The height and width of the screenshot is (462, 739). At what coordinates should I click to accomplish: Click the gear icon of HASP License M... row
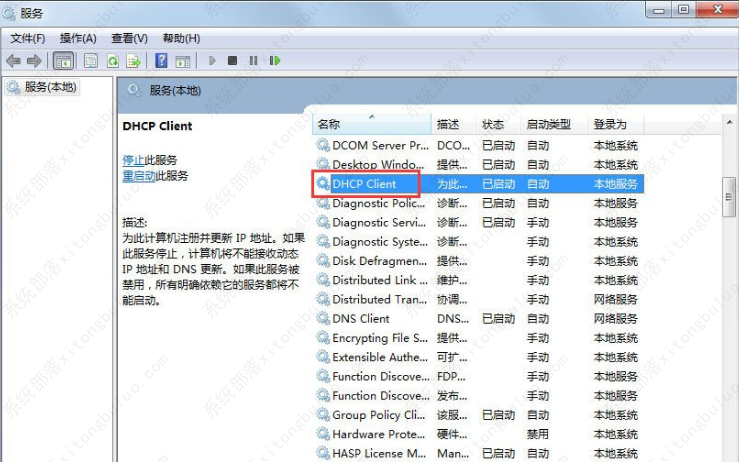click(x=323, y=453)
